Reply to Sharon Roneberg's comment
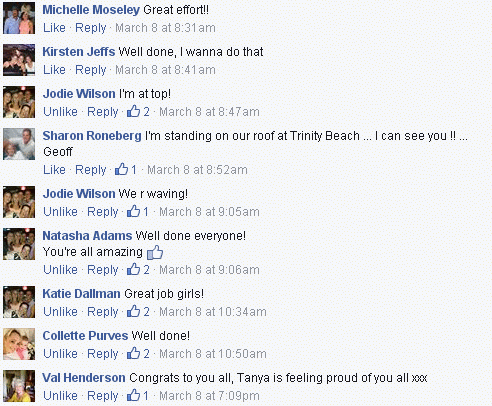Image resolution: width=492 pixels, height=406 pixels. [91, 170]
